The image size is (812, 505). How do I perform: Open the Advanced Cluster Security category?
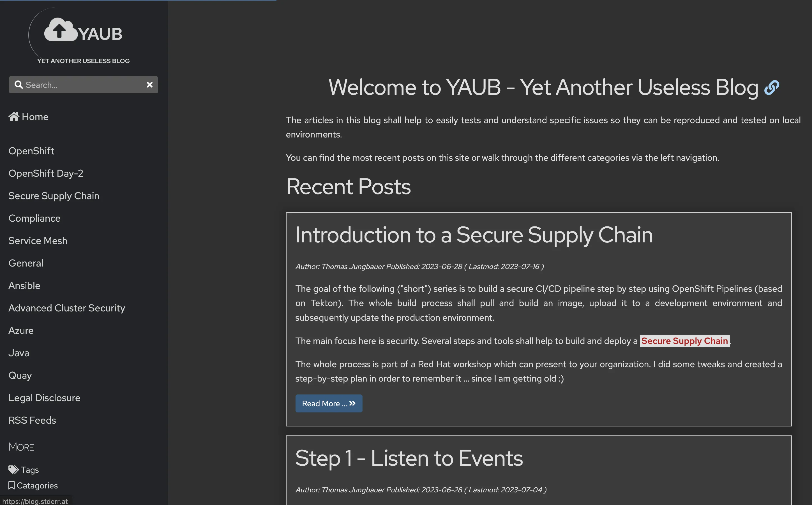66,308
